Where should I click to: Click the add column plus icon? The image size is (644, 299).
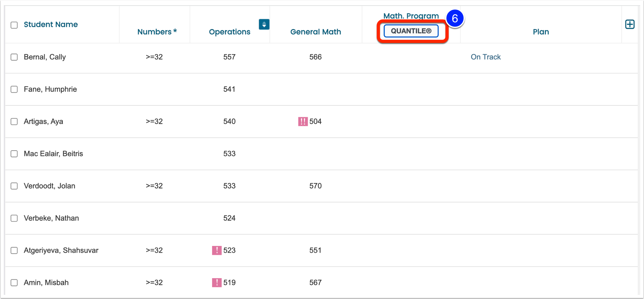630,24
